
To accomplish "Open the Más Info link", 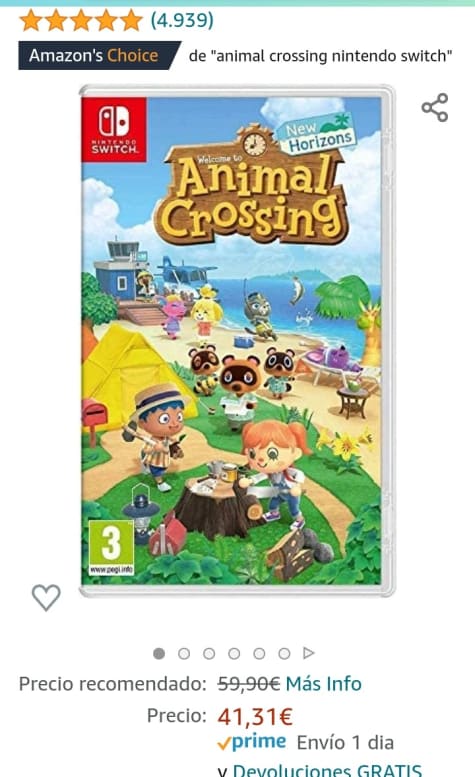I will click(323, 684).
